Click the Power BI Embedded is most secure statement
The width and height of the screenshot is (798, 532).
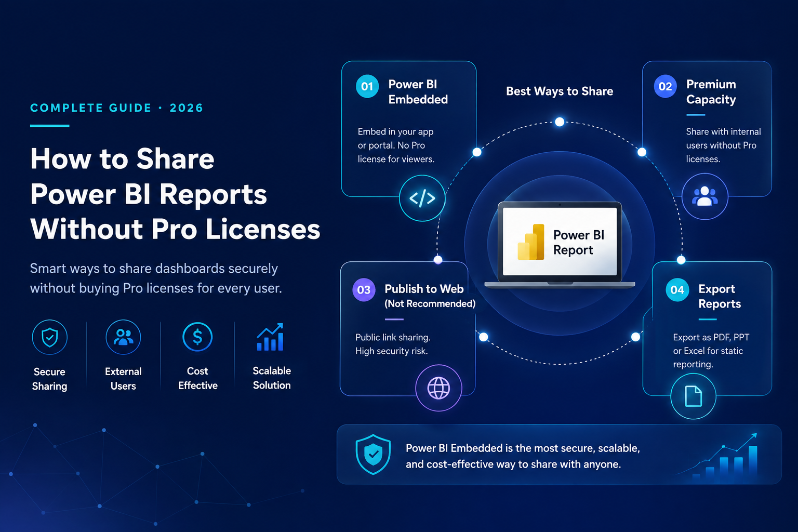[x=523, y=456]
